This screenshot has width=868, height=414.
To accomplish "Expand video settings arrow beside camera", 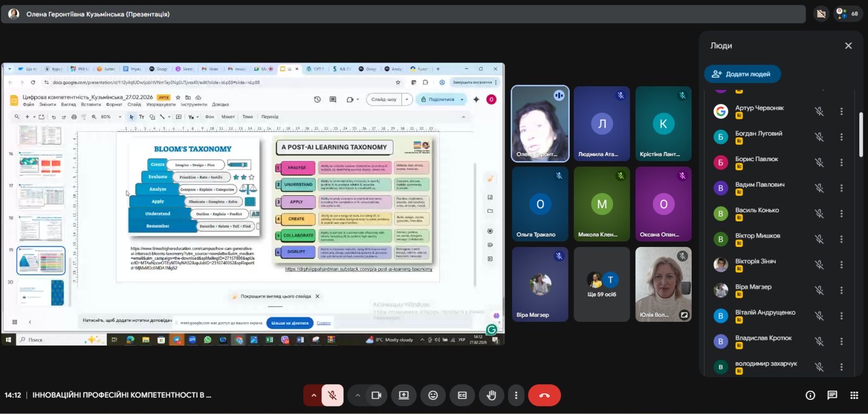I will pos(358,396).
